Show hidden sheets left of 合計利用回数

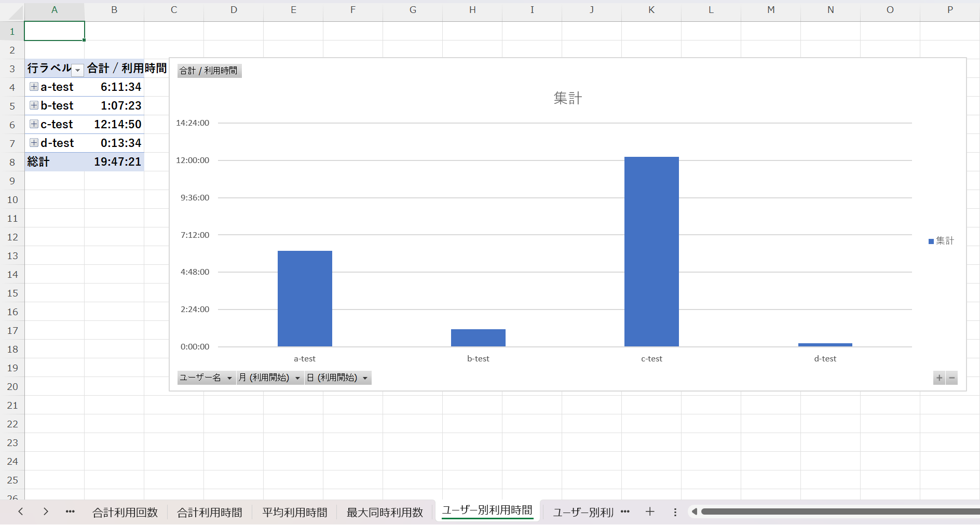pos(70,512)
